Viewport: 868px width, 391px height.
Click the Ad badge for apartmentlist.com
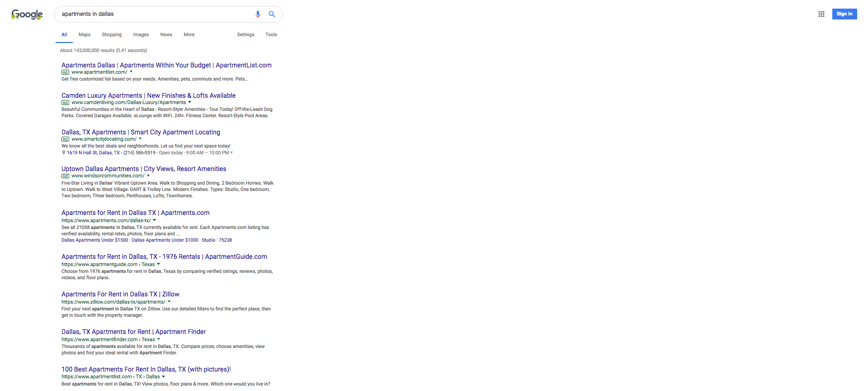click(65, 72)
